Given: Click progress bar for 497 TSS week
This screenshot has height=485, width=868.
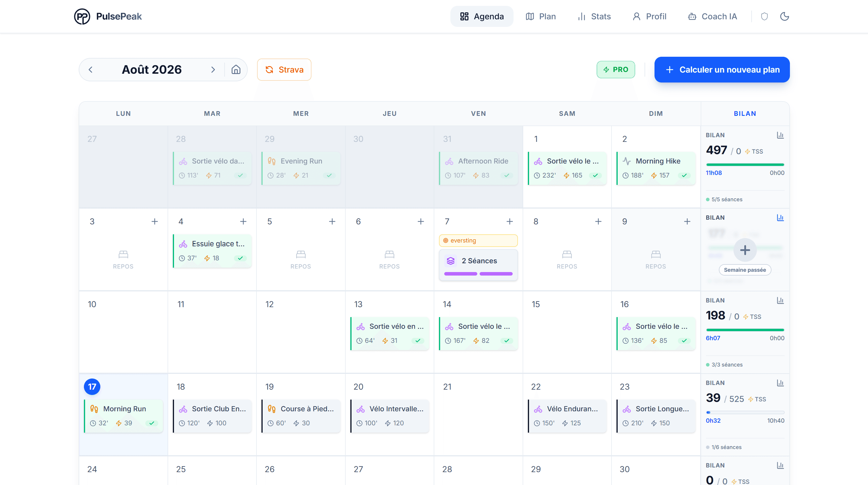Looking at the screenshot, I should (745, 164).
